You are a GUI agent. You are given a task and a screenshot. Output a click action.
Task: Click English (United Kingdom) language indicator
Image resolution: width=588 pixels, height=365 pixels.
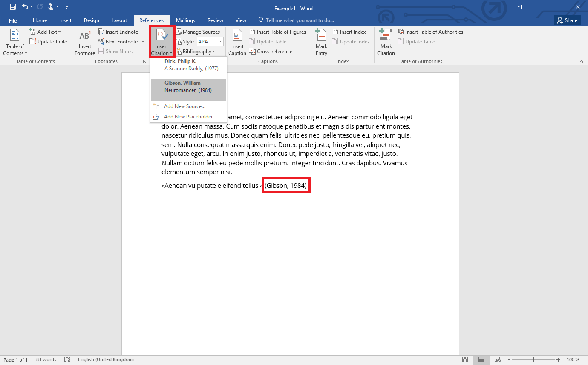tap(106, 360)
